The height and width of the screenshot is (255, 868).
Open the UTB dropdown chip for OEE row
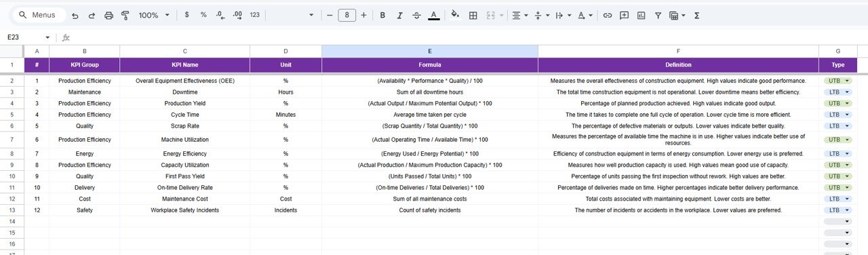click(838, 81)
